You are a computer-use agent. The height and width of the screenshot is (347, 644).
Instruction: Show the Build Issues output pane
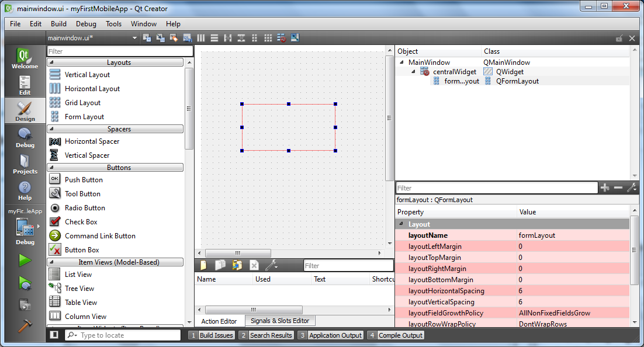(x=212, y=335)
